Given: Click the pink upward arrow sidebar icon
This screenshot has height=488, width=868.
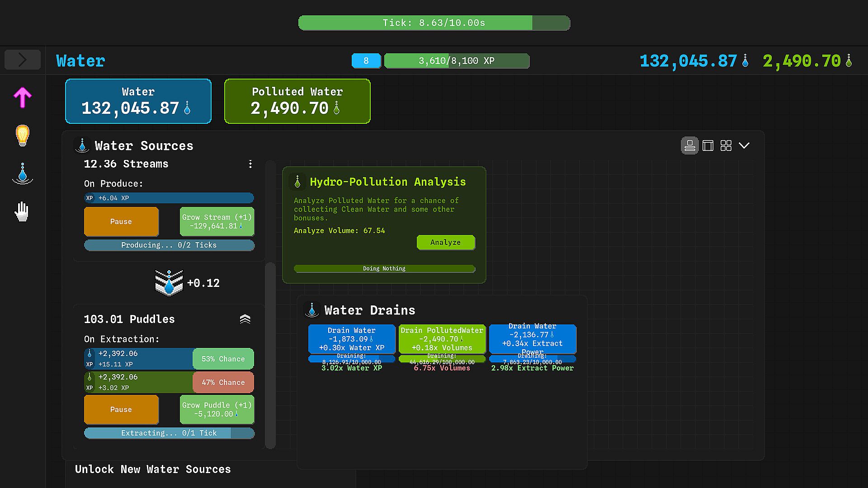Looking at the screenshot, I should [22, 97].
